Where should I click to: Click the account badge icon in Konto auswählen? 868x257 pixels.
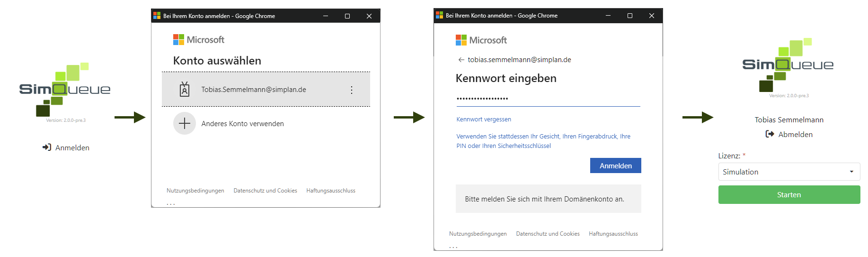point(185,89)
